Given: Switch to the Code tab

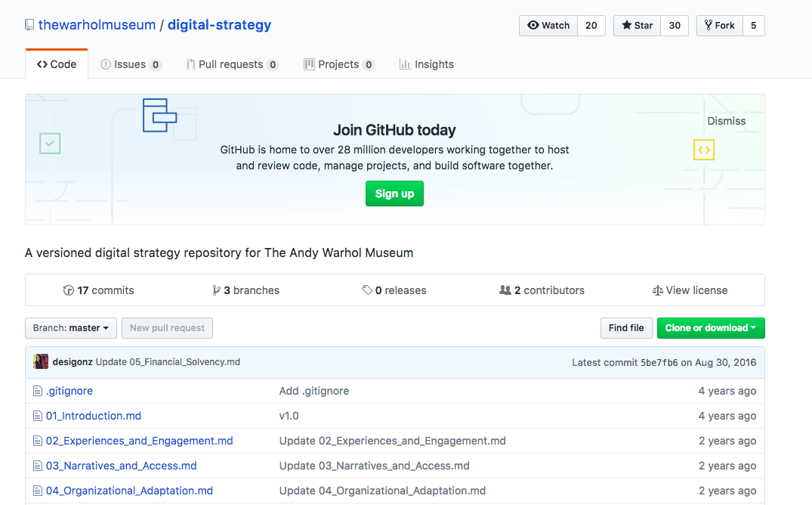Looking at the screenshot, I should tap(57, 64).
